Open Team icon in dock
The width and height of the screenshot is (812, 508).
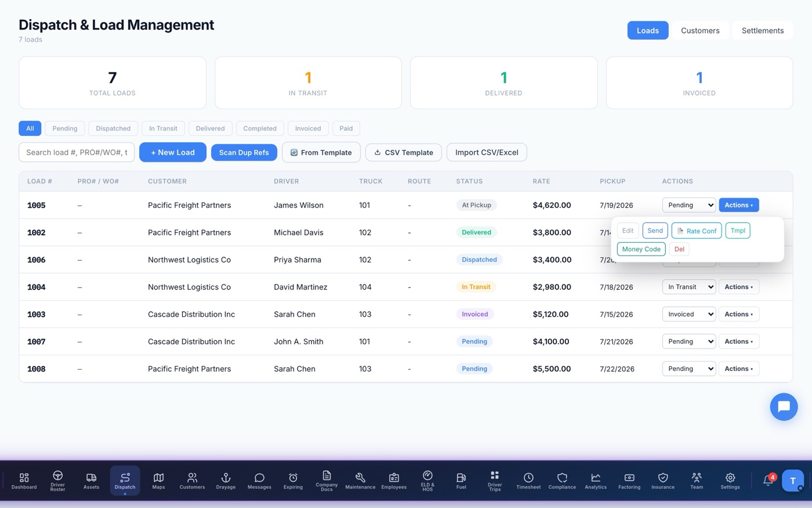tap(697, 481)
